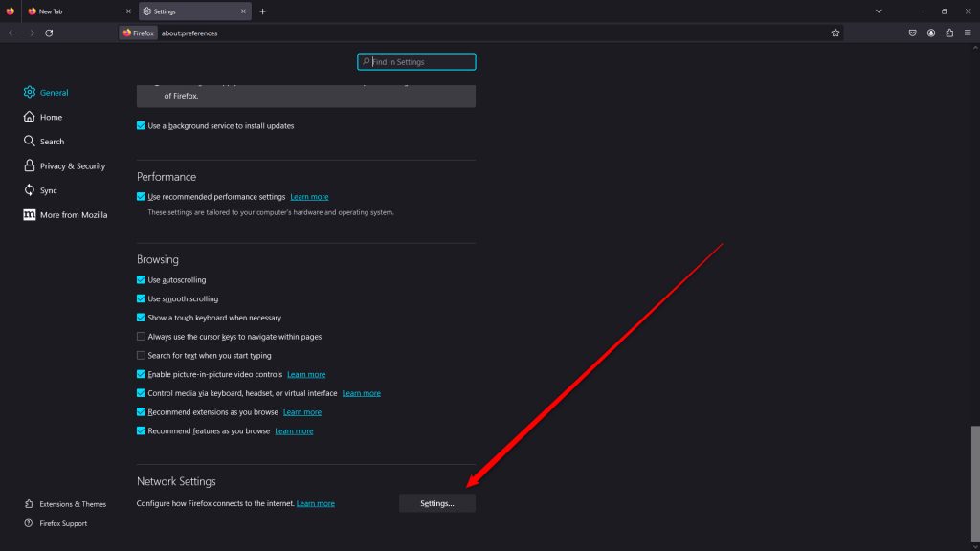
Task: Open Extensions & Themes
Action: click(72, 503)
